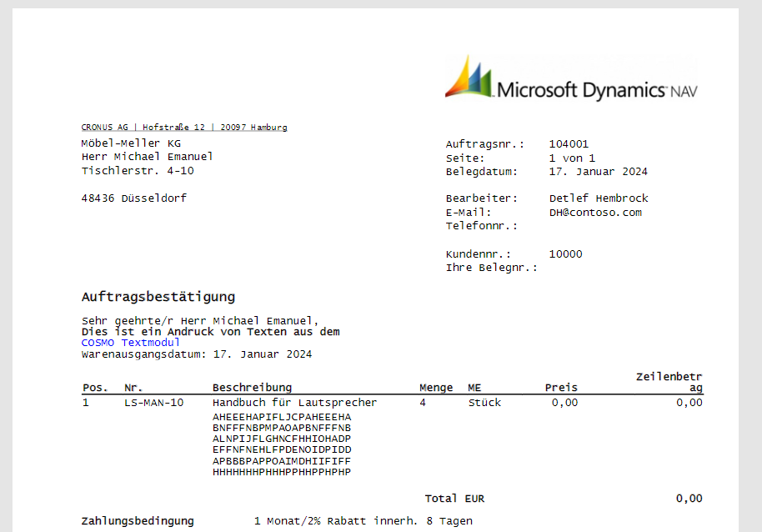Select the 48436 Düsseldorf address line
This screenshot has height=532, width=762.
[x=133, y=198]
